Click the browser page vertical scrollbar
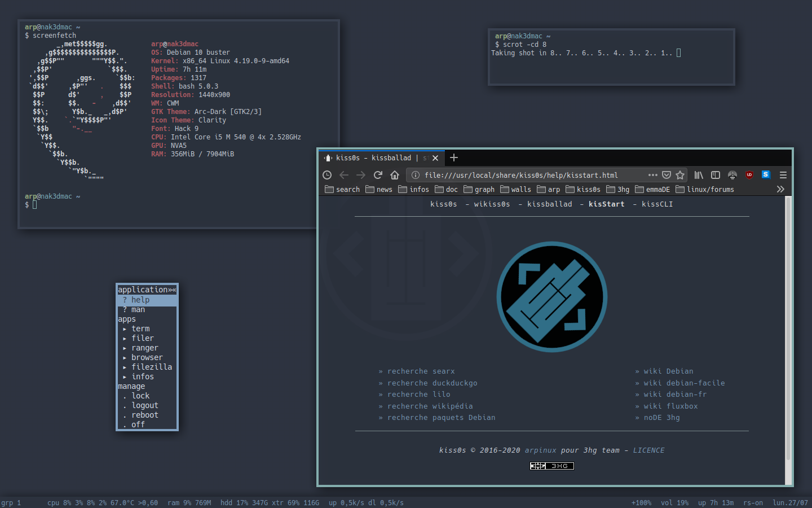The width and height of the screenshot is (812, 508). [x=788, y=327]
